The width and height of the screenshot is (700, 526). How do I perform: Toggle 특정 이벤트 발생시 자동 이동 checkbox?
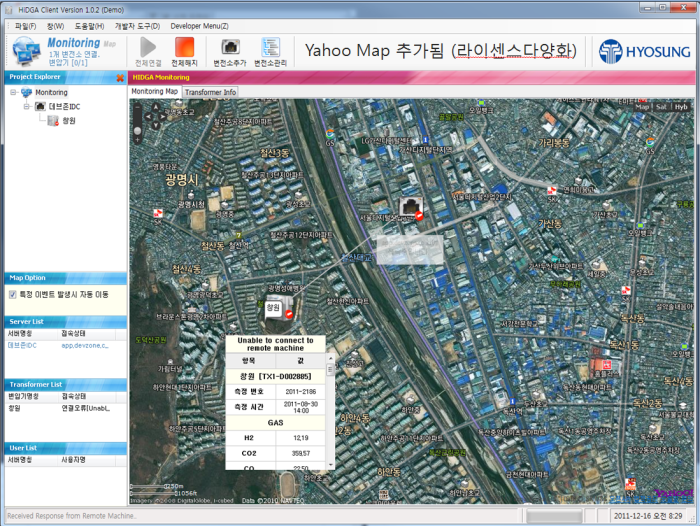tap(12, 294)
